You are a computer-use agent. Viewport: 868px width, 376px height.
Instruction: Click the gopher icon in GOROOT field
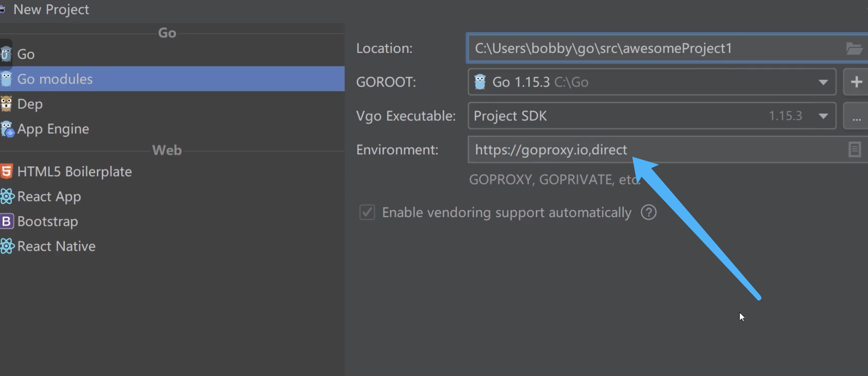(x=480, y=82)
